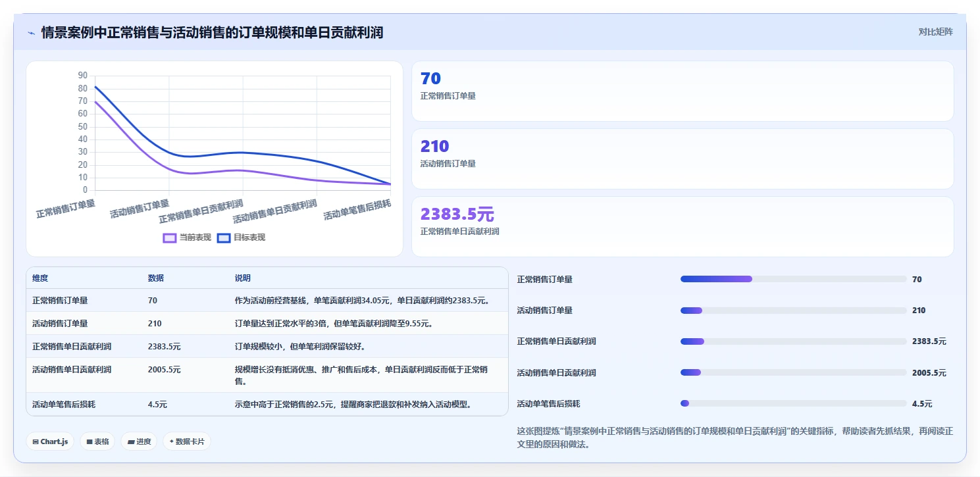Click progress value 4.5元 at bar end
Viewport: 980px width, 477px height.
pyautogui.click(x=922, y=403)
